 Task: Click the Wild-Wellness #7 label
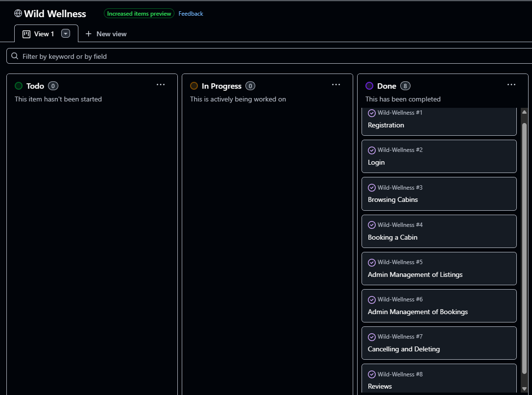point(400,337)
